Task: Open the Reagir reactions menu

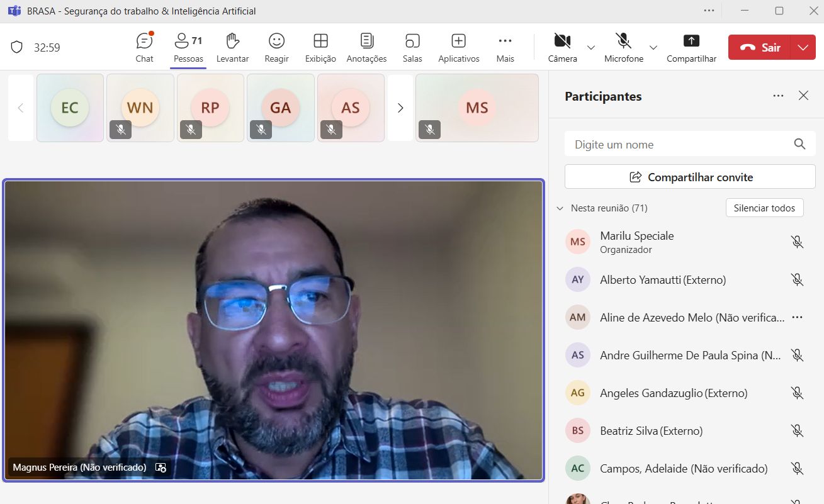Action: pos(276,48)
